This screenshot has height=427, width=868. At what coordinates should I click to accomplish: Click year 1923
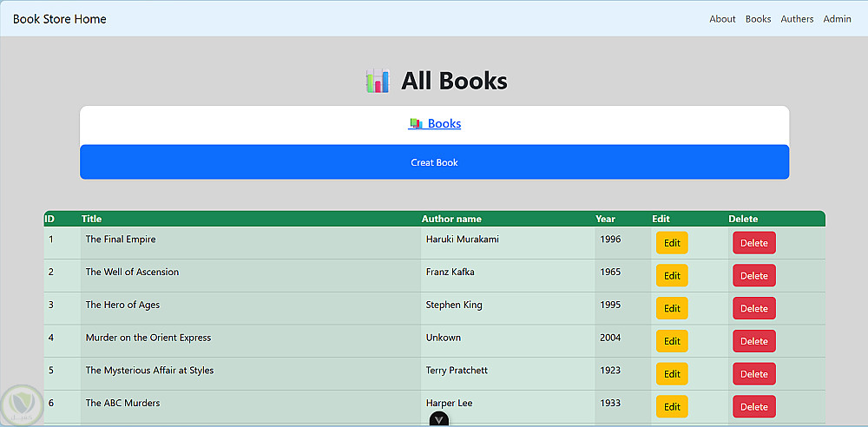(x=610, y=370)
